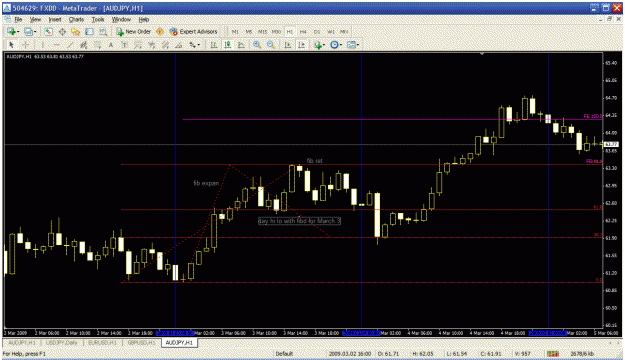Expand the Periods dropdown arrow
This screenshot has width=625, height=360.
point(341,45)
